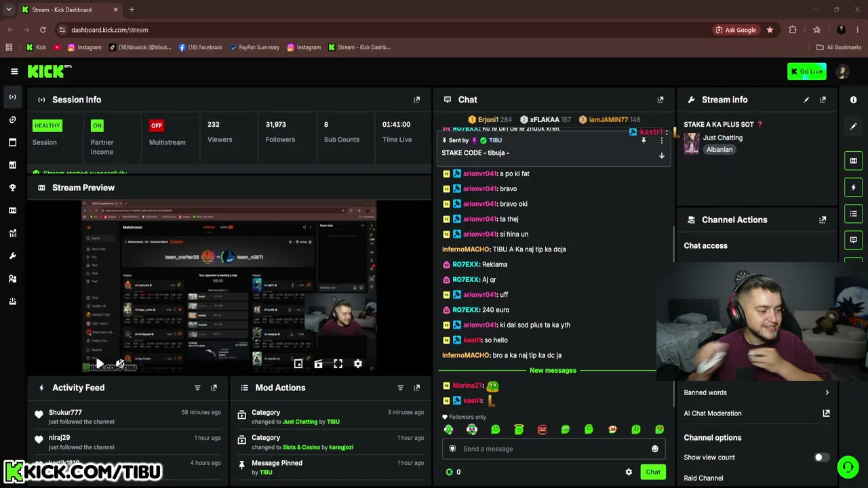This screenshot has width=868, height=488.
Task: Pop out the Session Info panel
Action: [416, 100]
